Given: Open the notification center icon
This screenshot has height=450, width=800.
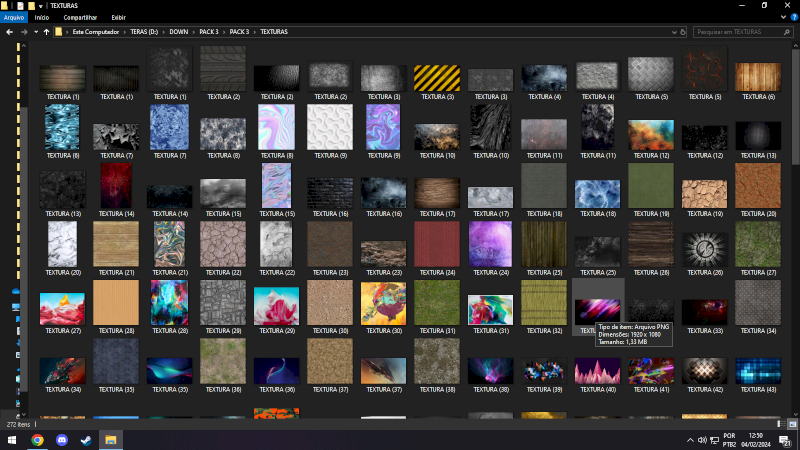Looking at the screenshot, I should tap(787, 439).
